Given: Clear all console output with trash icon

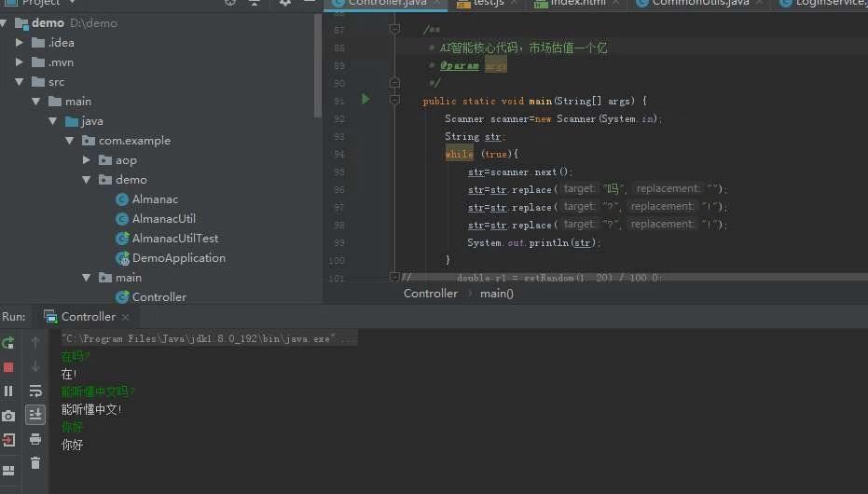Looking at the screenshot, I should pos(35,463).
